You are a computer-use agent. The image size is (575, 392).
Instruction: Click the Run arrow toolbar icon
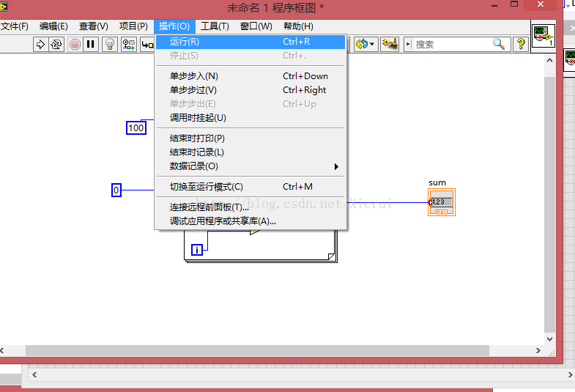[40, 45]
